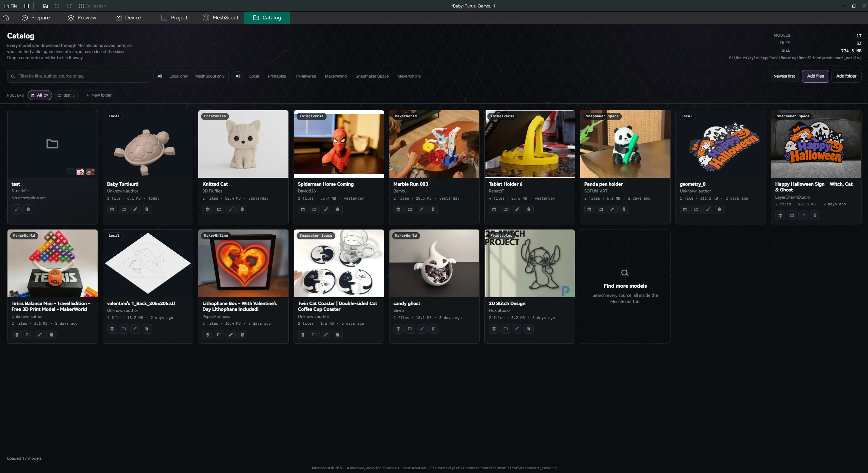Filter catalog by Printables source
Viewport: 868px width, 473px height.
pyautogui.click(x=277, y=76)
